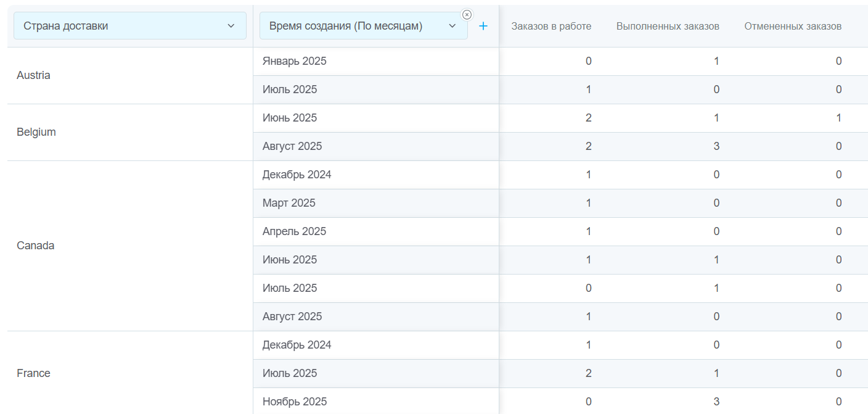Click completed orders value for Belgium Август 2025
This screenshot has height=414, width=868.
(716, 146)
